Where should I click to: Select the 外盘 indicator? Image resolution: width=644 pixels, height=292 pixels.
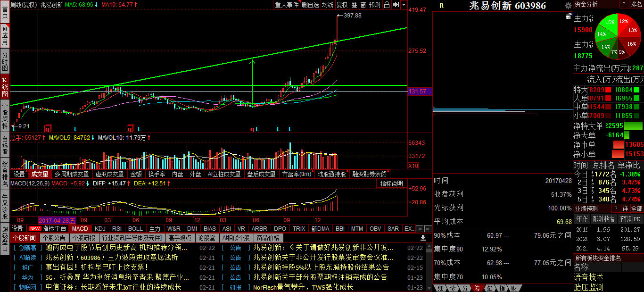(x=195, y=174)
